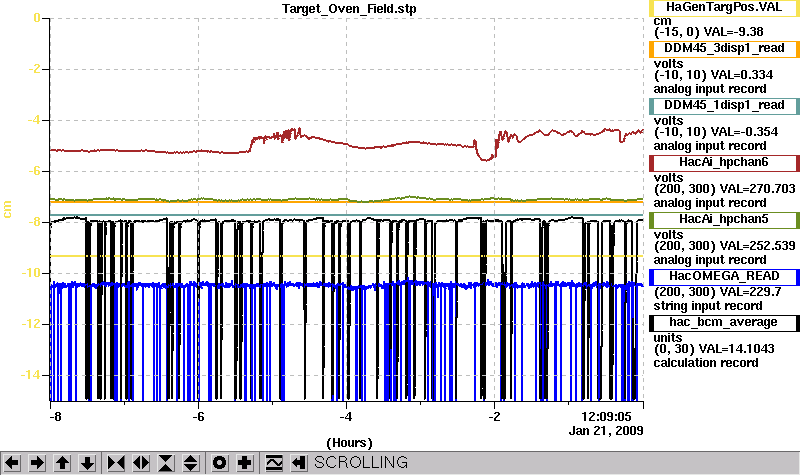Click the circle auto-scale icon

click(x=219, y=463)
